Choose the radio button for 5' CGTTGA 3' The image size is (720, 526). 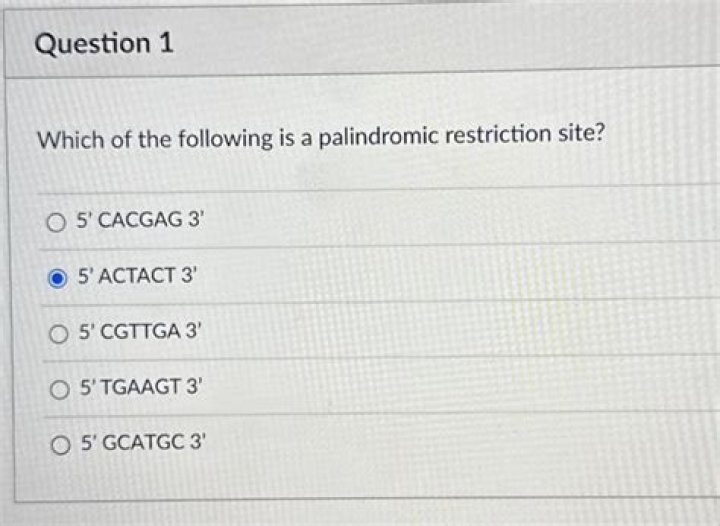tap(58, 330)
